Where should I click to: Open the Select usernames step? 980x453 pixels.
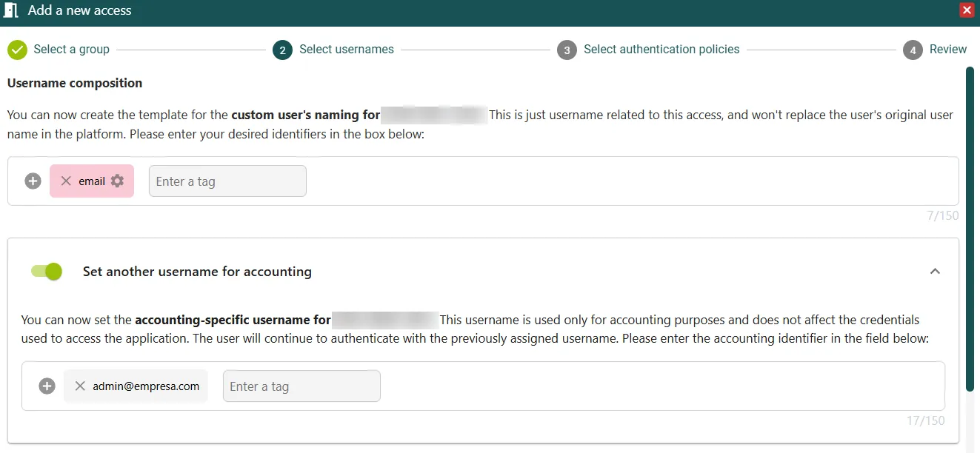click(x=347, y=50)
